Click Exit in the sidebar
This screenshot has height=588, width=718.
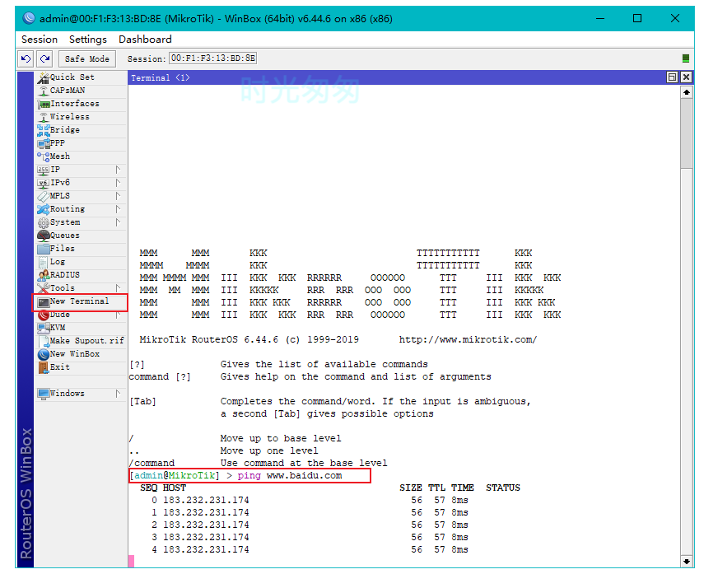[x=81, y=368]
